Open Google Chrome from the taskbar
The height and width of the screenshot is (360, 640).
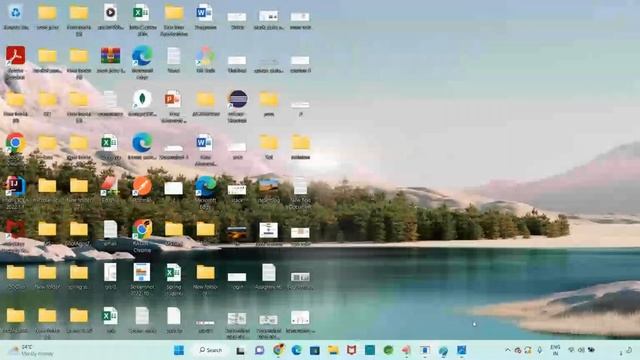coord(279,350)
